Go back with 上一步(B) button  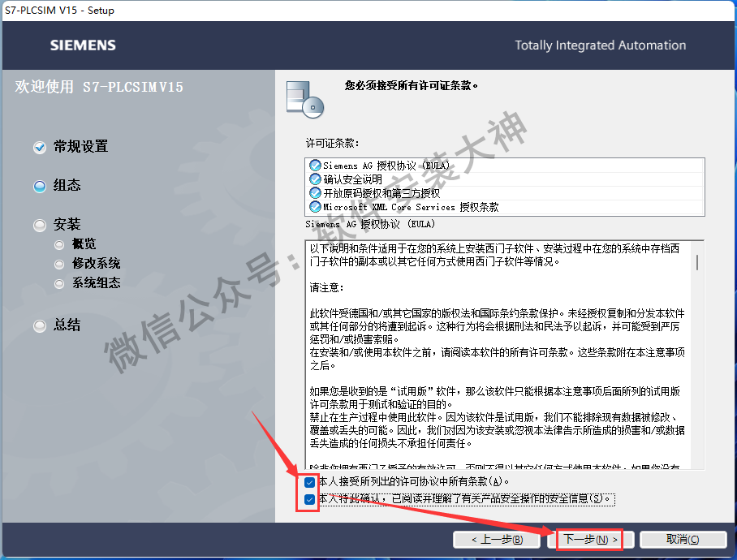tap(497, 540)
